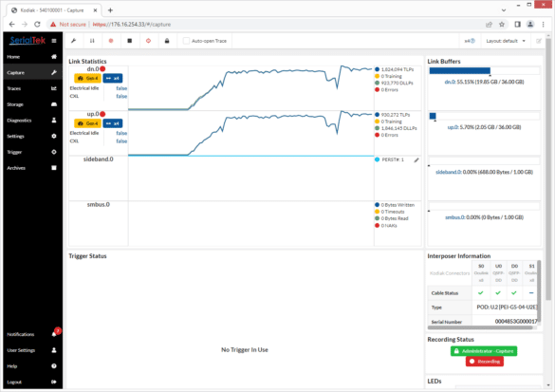Click the lock icon in toolbar

pyautogui.click(x=167, y=41)
